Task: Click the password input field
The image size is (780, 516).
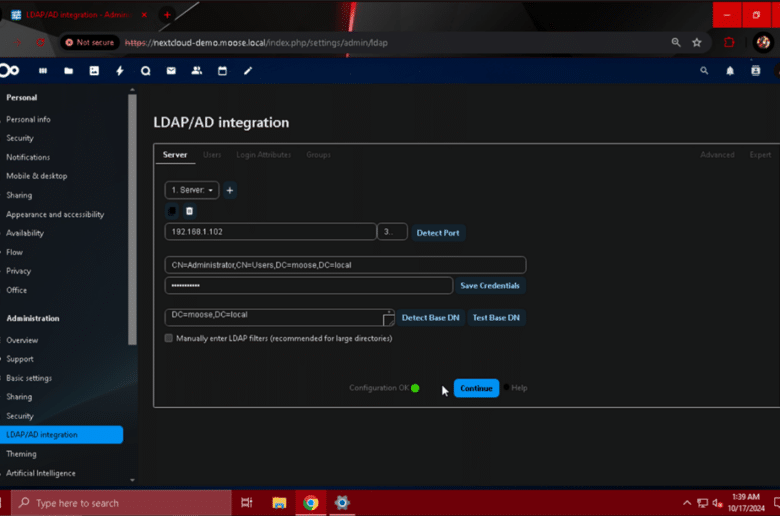Action: (309, 286)
